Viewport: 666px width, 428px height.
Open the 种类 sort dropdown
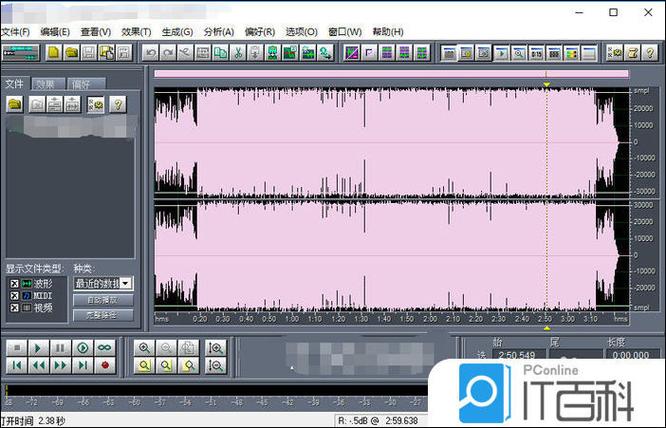(126, 284)
